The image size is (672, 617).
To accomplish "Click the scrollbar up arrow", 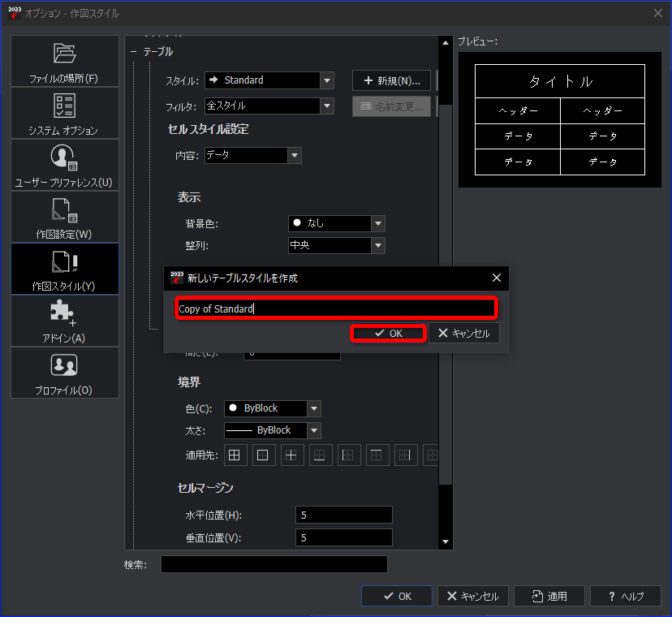I will (446, 42).
